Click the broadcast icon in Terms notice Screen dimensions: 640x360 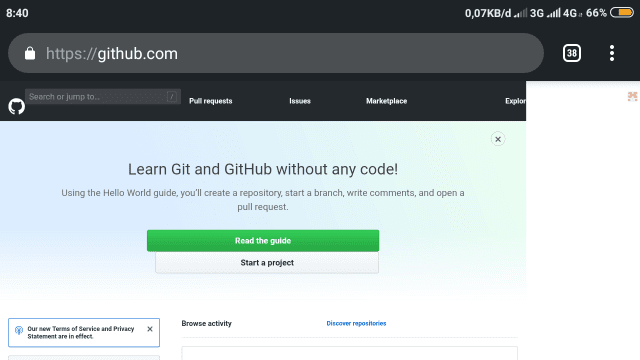point(19,330)
